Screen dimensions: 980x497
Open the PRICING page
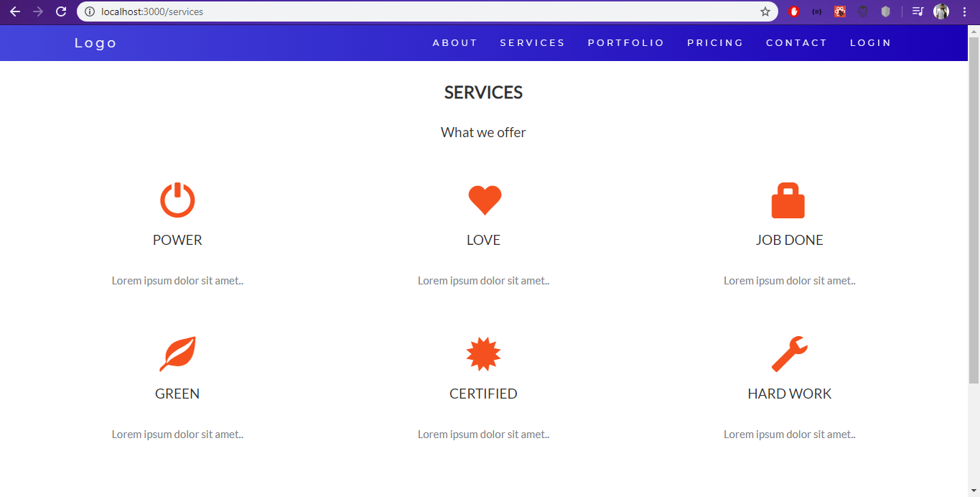[x=715, y=42]
